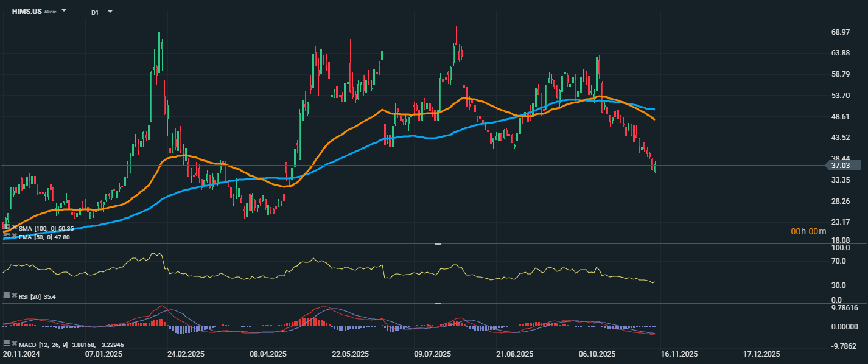Grab the divider handle above RSI panel
The height and width of the screenshot is (364, 868).
pos(436,244)
